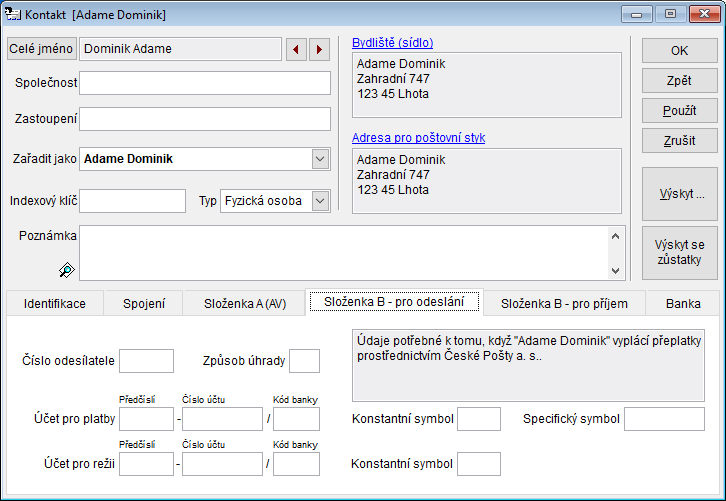This screenshot has height=501, width=726.
Task: Click the Celé jméno button
Action: 41,49
